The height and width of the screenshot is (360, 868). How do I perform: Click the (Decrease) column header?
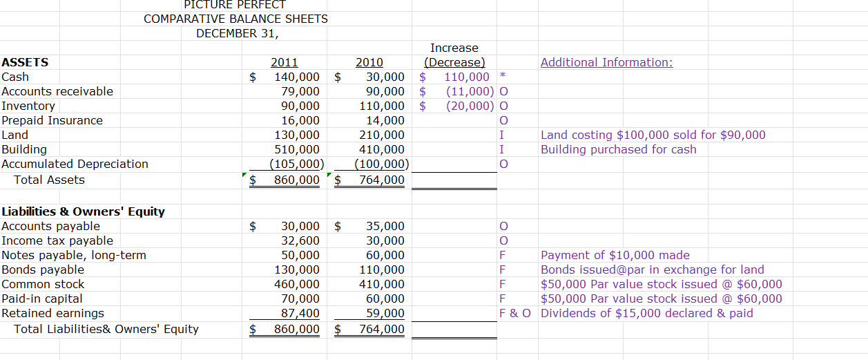point(454,62)
